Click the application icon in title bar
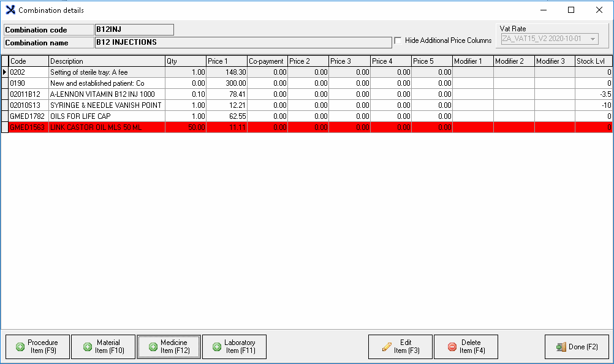The height and width of the screenshot is (364, 614). (x=10, y=10)
